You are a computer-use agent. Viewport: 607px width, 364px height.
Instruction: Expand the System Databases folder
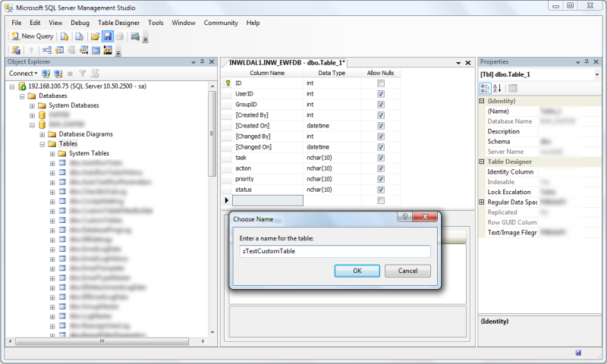click(x=32, y=106)
